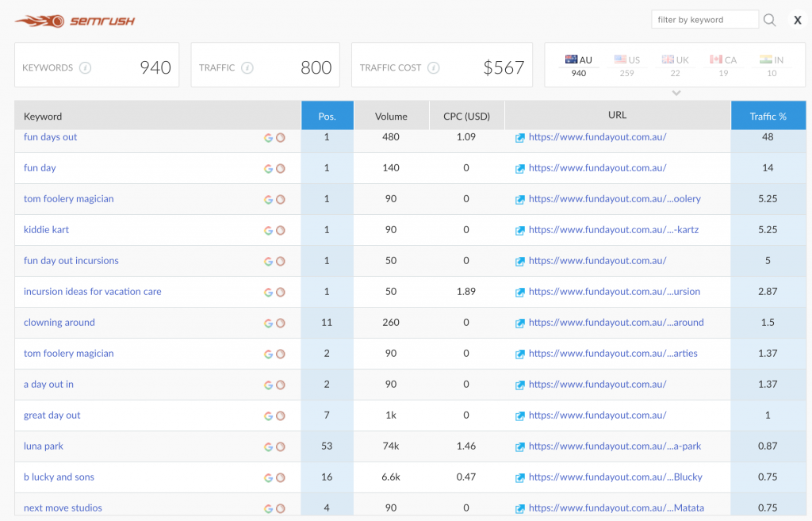The image size is (812, 521).
Task: Switch to the US country tab
Action: pos(627,66)
